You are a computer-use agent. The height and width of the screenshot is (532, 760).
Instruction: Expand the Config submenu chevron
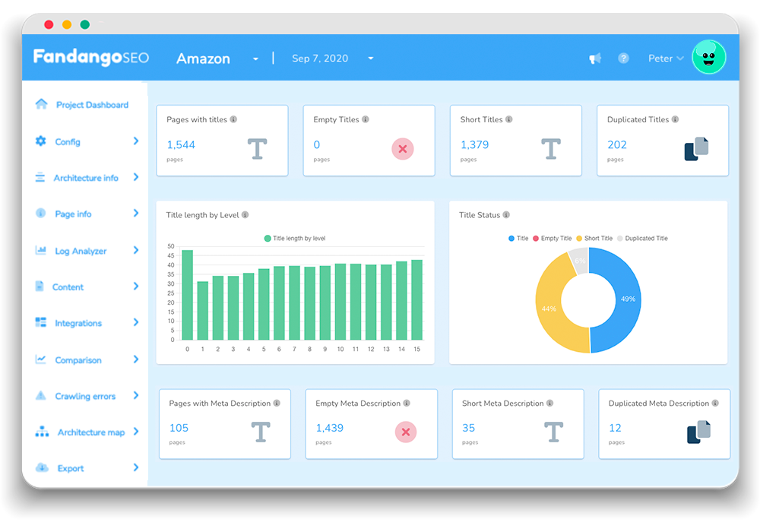pos(136,141)
